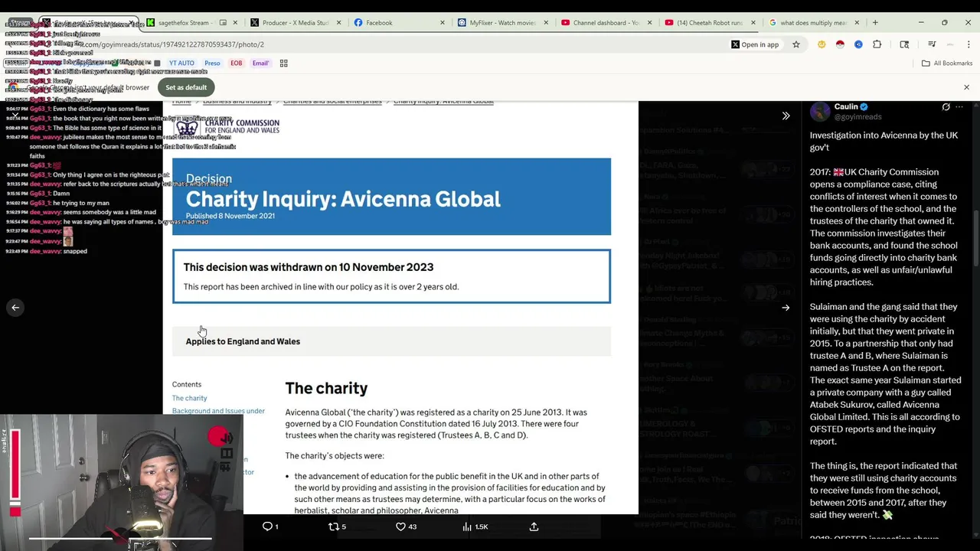This screenshot has height=551, width=980.
Task: Click the Charity Commission logo in photo
Action: tap(227, 126)
